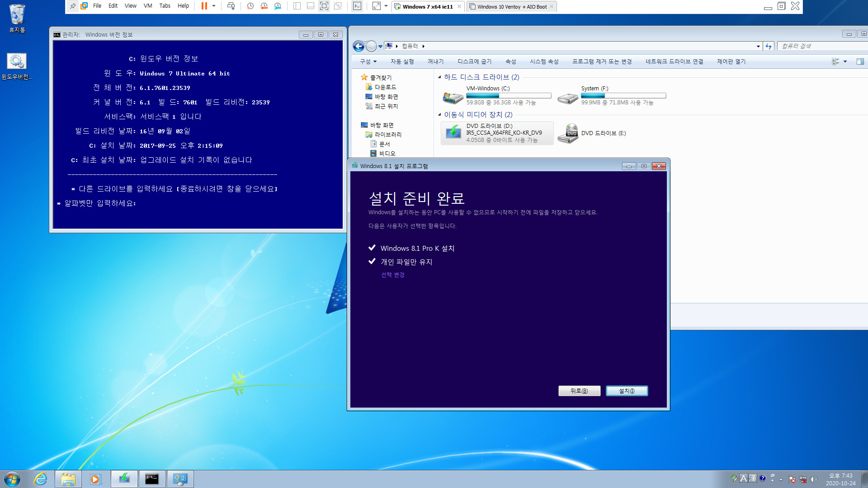Open the View menu
The width and height of the screenshot is (868, 488).
click(131, 6)
